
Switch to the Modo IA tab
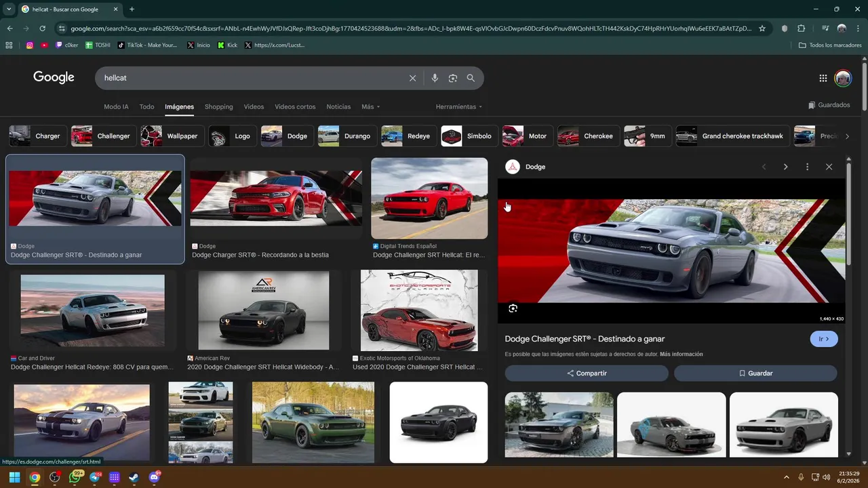pyautogui.click(x=116, y=107)
